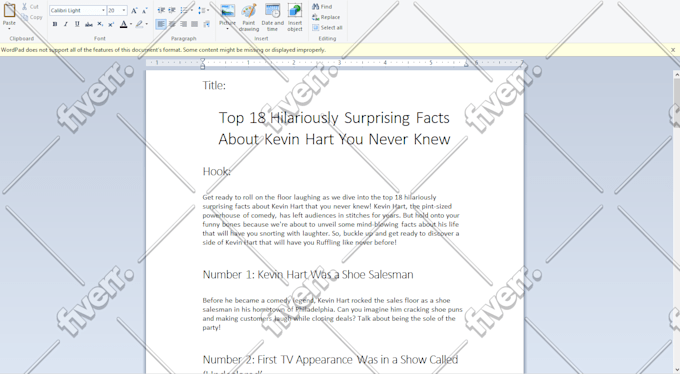Screen dimensions: 680x374
Task: Click the 'Number 2: First TV Appearance' heading
Action: [x=330, y=360]
